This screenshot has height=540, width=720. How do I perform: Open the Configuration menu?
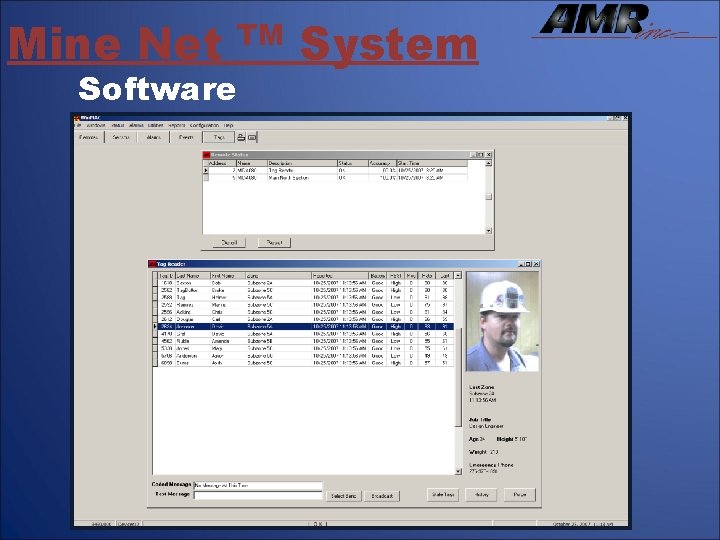coord(204,125)
